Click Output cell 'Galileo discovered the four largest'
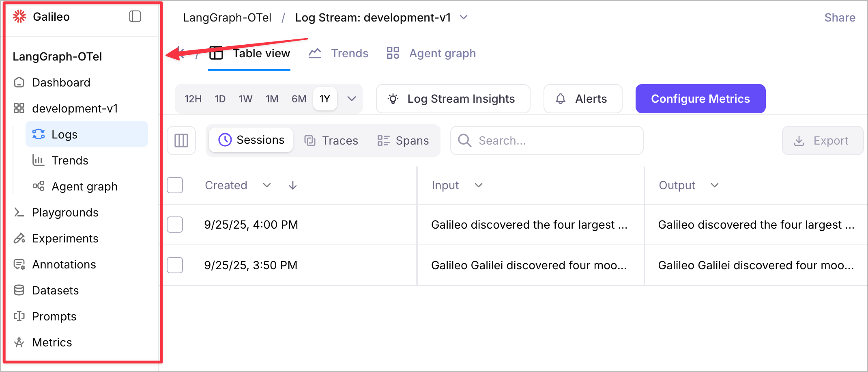Viewport: 868px width, 372px height. [756, 225]
